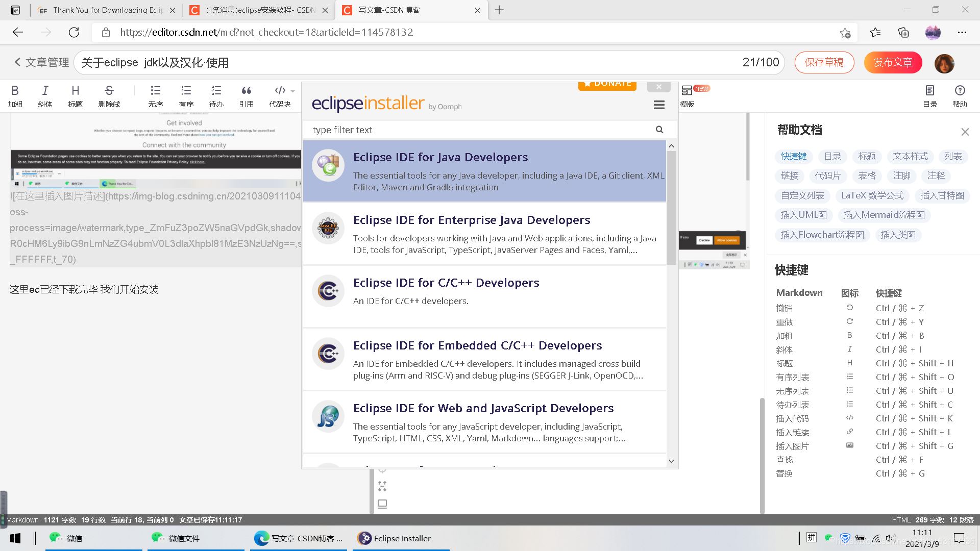This screenshot has width=980, height=551.
Task: Click the DONATE button in Eclipse Installer
Action: 607,84
